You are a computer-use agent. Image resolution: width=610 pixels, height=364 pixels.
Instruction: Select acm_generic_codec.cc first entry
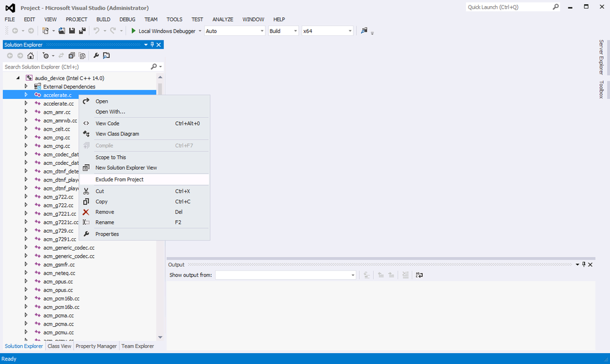69,247
